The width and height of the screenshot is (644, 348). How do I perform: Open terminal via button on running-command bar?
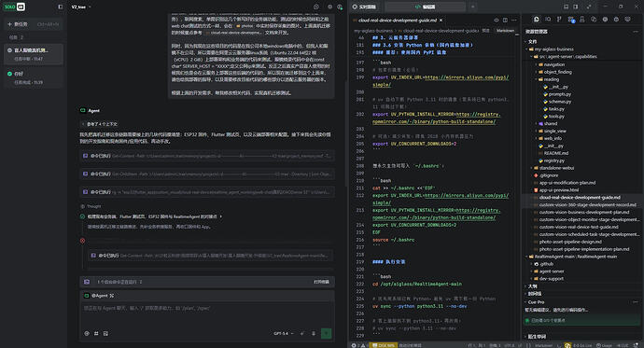pos(321,282)
